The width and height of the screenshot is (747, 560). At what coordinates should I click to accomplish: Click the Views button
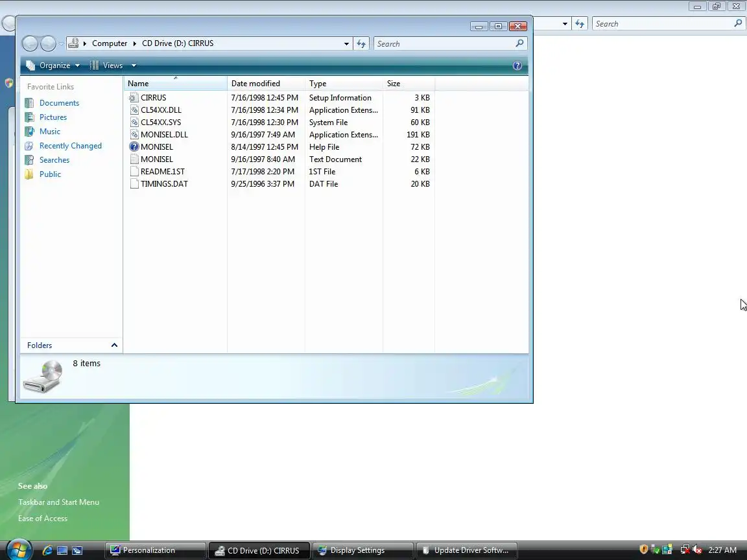pyautogui.click(x=107, y=65)
